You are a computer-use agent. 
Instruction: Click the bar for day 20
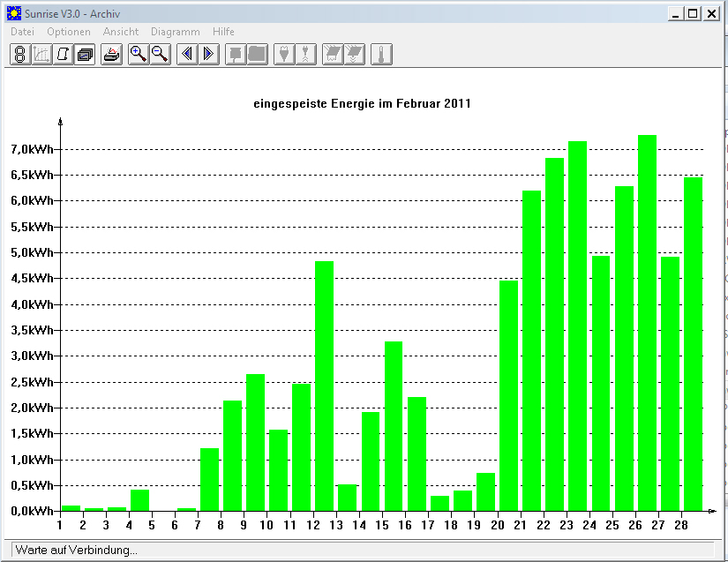(x=508, y=395)
